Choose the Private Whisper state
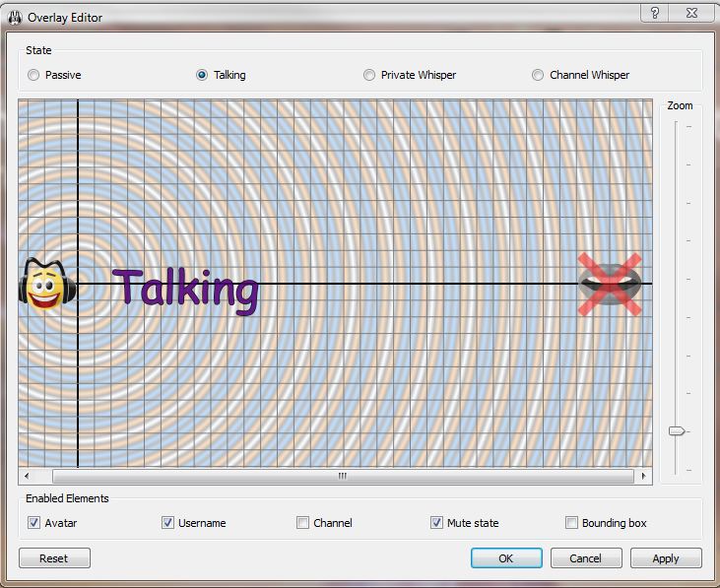The height and width of the screenshot is (588, 720). [369, 75]
